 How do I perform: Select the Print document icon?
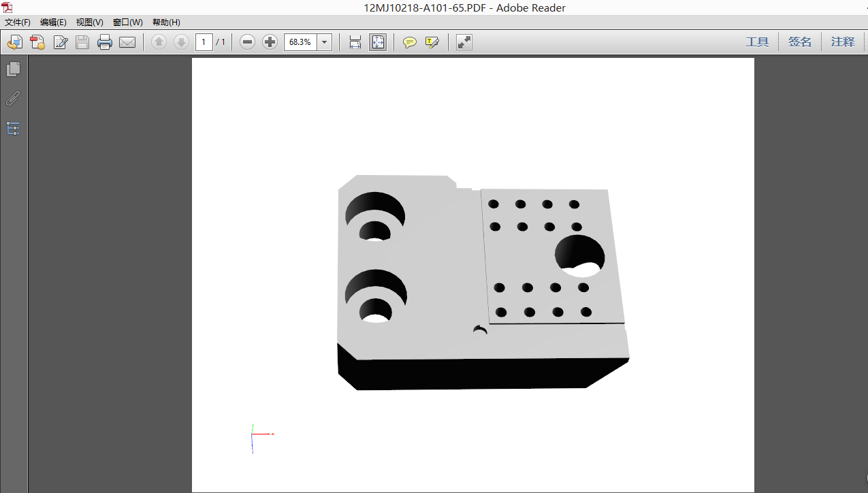tap(104, 42)
